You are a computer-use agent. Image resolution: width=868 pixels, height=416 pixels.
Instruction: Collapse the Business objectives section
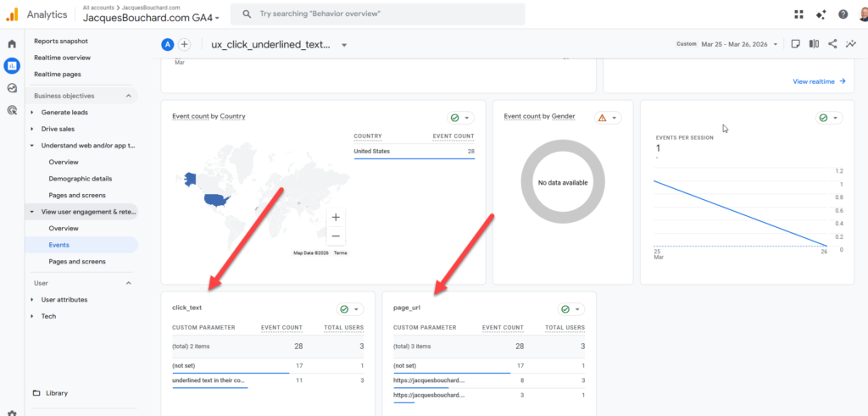tap(128, 96)
